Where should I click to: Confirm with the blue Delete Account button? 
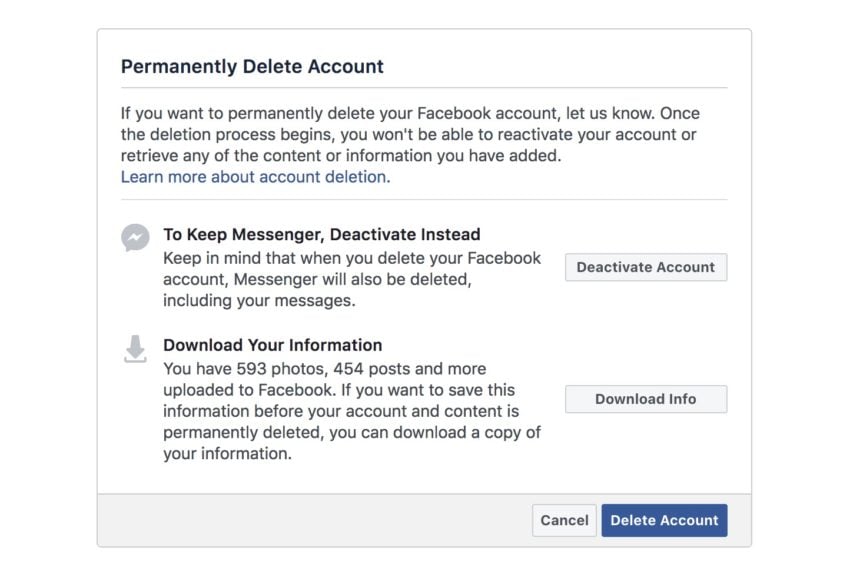(664, 520)
